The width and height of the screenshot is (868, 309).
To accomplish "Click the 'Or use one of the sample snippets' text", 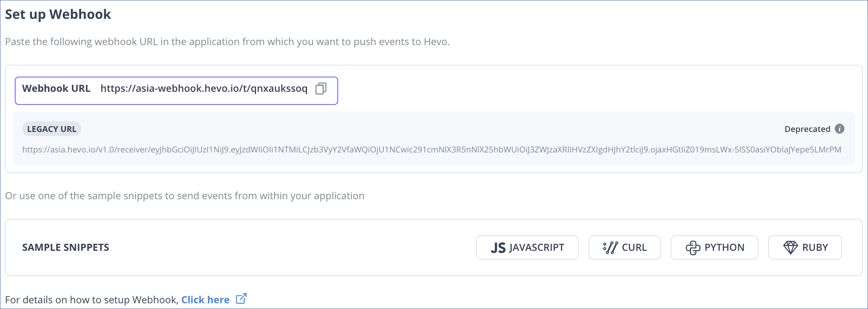I will click(x=185, y=196).
